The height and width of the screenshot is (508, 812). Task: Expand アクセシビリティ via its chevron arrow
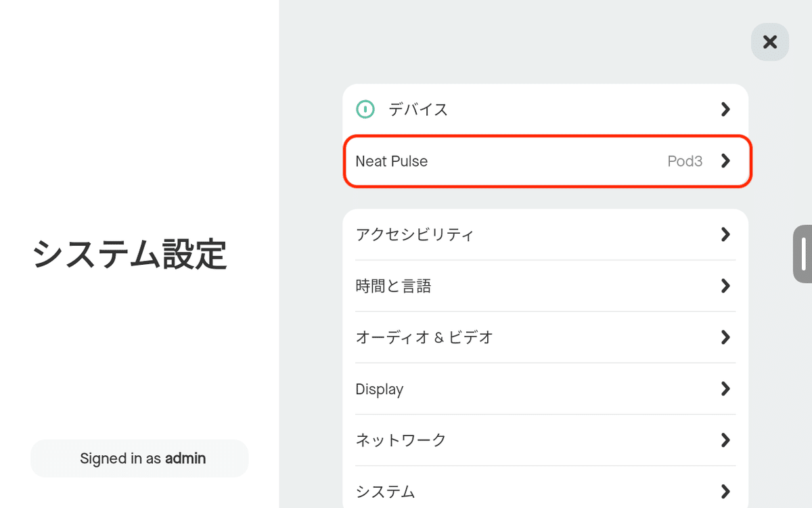(725, 234)
